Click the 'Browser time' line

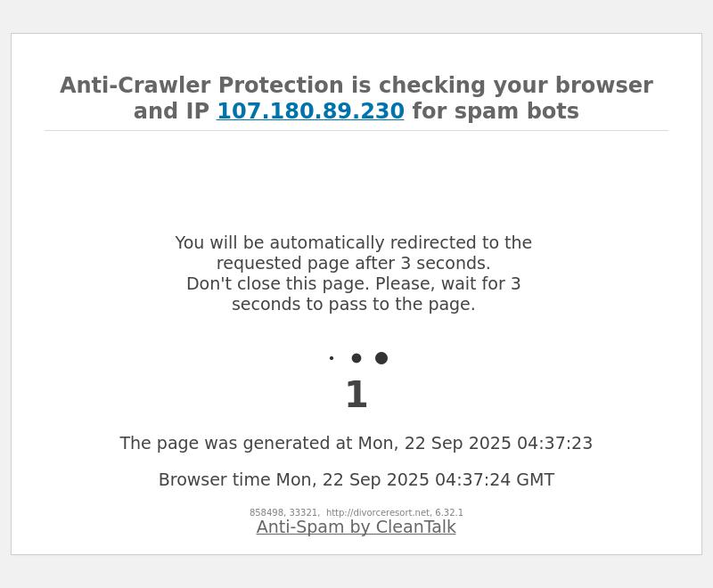(x=356, y=480)
